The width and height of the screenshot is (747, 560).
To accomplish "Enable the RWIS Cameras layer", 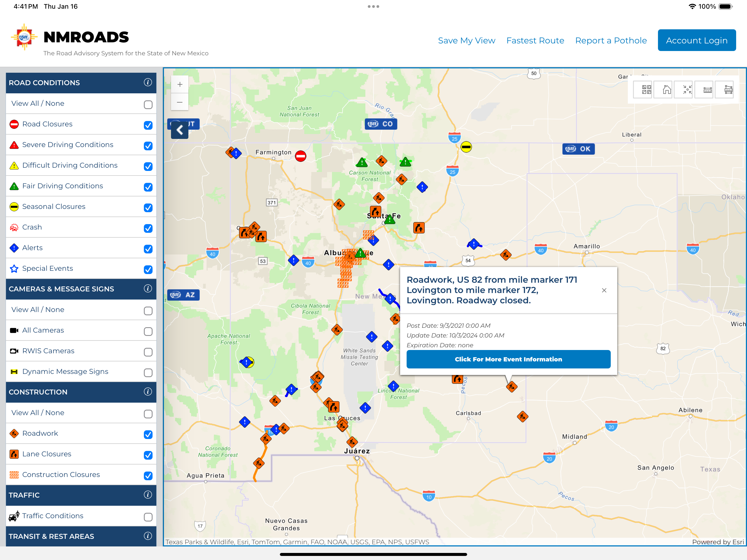I will tap(148, 352).
